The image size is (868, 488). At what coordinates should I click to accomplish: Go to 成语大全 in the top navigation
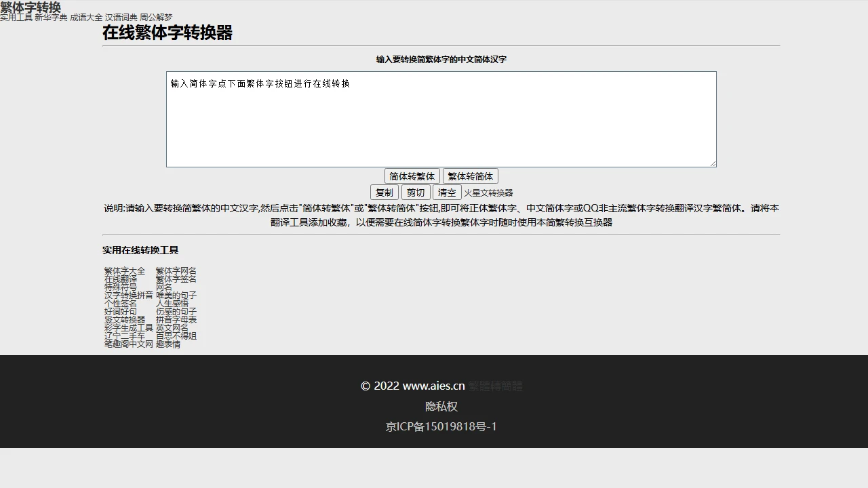click(86, 18)
